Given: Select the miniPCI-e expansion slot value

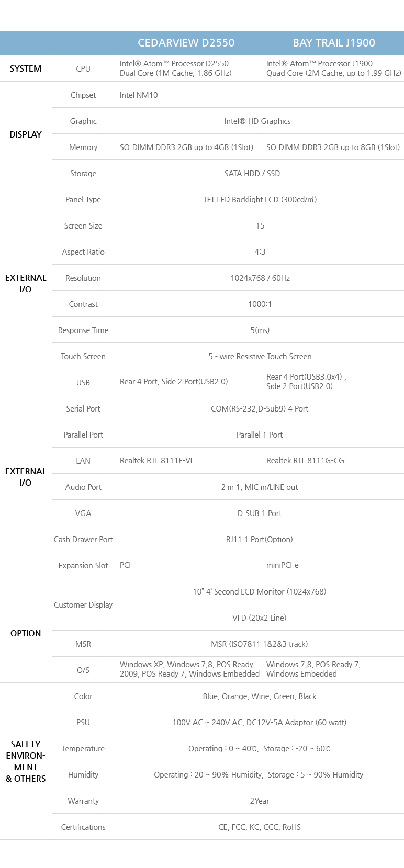Looking at the screenshot, I should [283, 565].
